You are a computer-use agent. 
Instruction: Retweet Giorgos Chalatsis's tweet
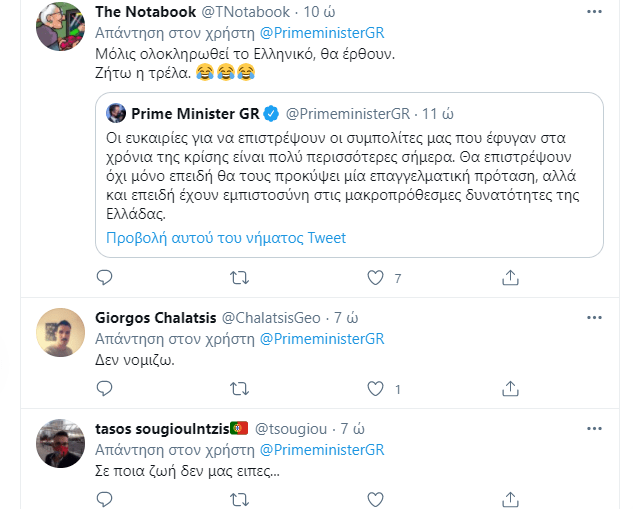coord(240,388)
